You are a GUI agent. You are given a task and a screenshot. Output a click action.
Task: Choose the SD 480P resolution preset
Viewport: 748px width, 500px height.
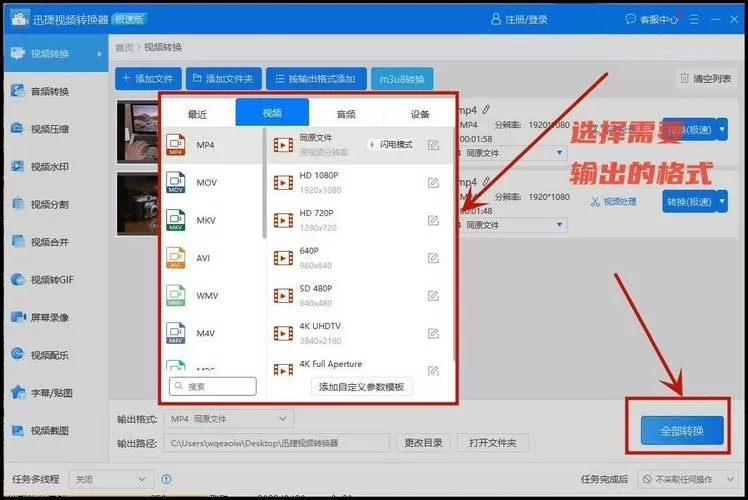coord(358,296)
